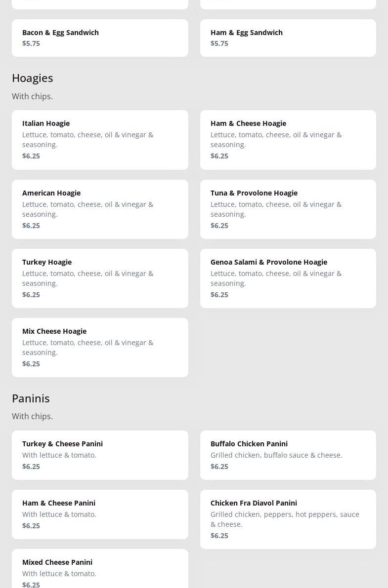This screenshot has height=588, width=388.
Task: Click the Hoagies section heading
Action: 33,78
